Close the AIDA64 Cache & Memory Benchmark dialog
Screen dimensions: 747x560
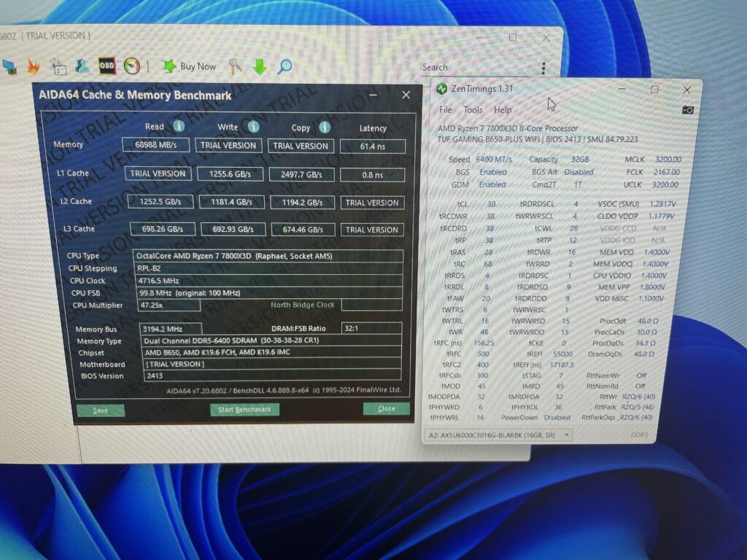click(406, 95)
